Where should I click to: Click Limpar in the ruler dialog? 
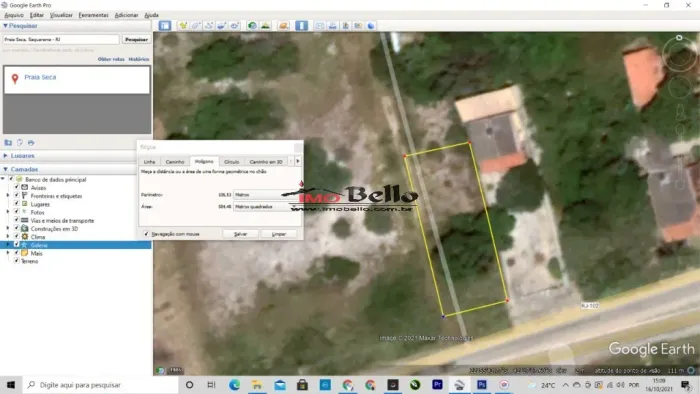[x=279, y=234]
